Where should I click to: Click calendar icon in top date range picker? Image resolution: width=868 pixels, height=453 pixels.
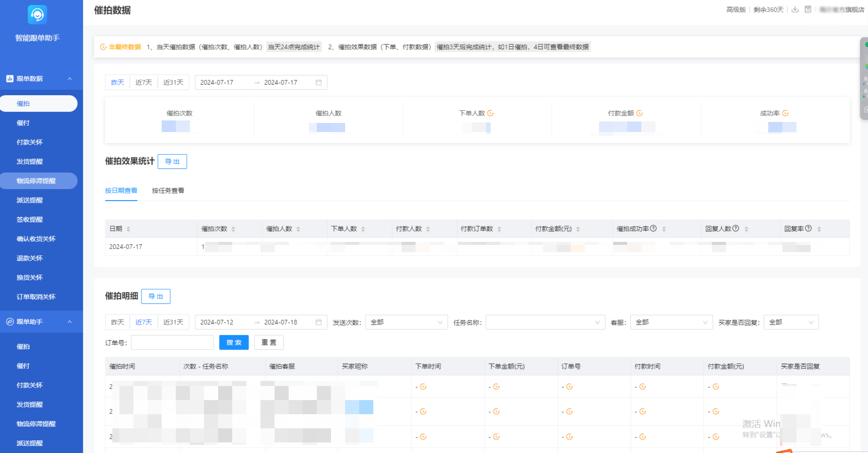(318, 83)
